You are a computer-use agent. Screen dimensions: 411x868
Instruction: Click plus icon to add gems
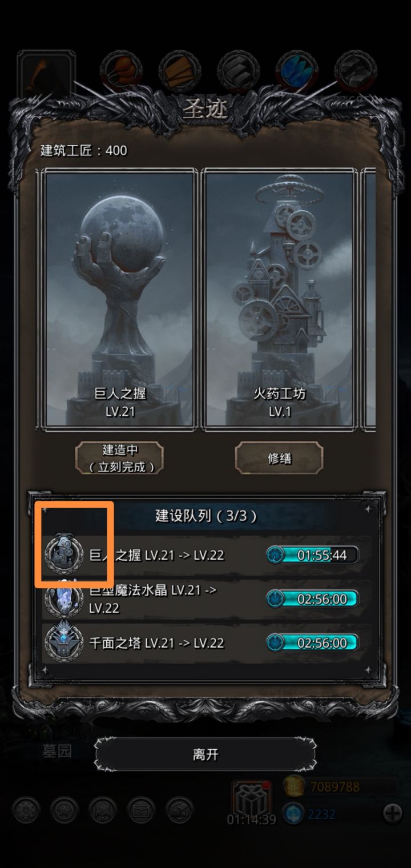pos(392,813)
